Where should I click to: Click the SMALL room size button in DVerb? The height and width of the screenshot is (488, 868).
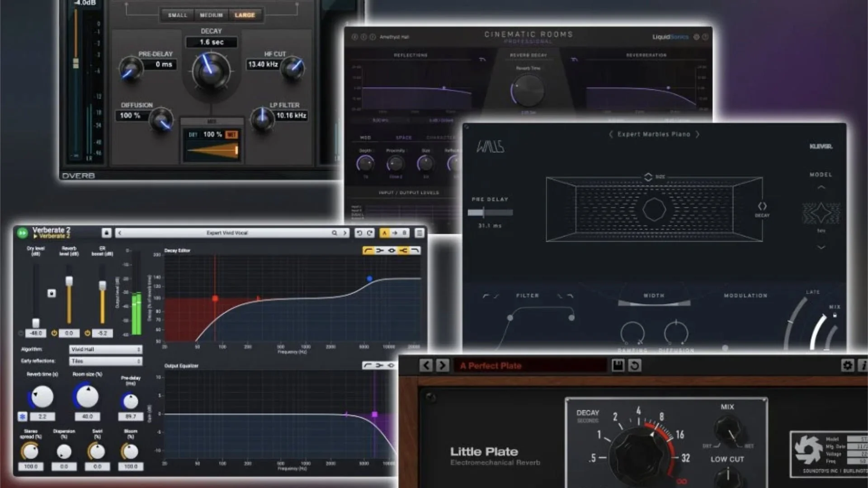click(178, 15)
